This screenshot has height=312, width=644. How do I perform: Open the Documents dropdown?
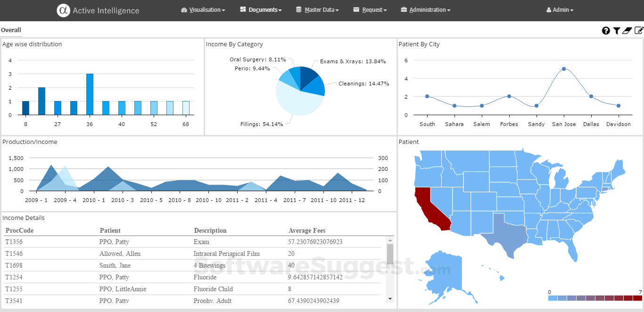coord(261,9)
